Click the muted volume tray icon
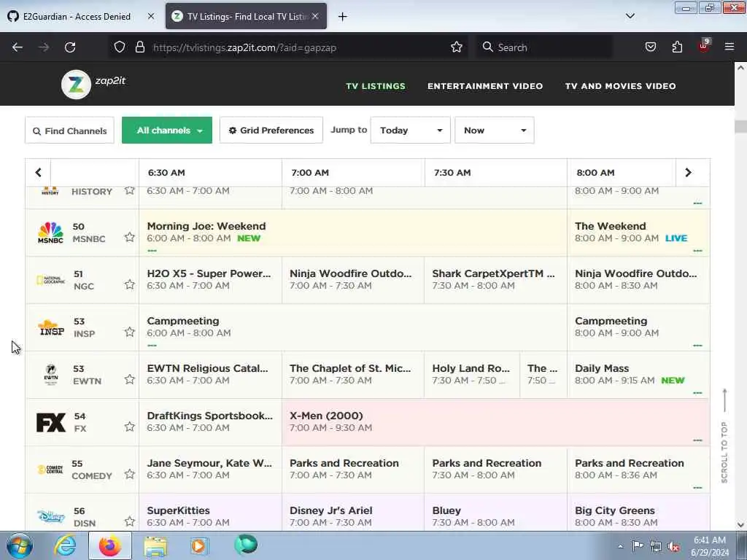 (673, 546)
